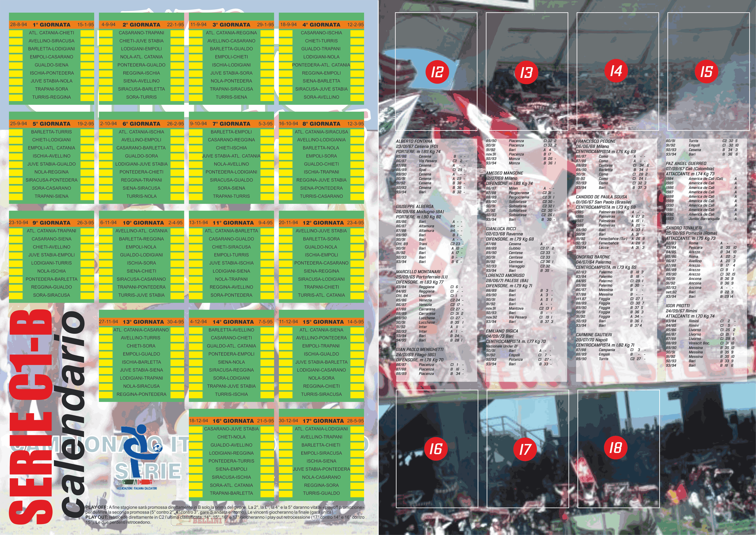This screenshot has width=756, height=535.
Task: Click the player name 'GIANLUCA RICCI'
Action: (501, 229)
